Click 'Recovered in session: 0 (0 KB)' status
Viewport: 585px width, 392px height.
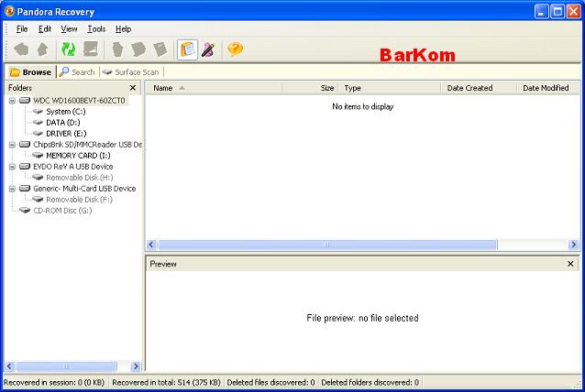[54, 382]
